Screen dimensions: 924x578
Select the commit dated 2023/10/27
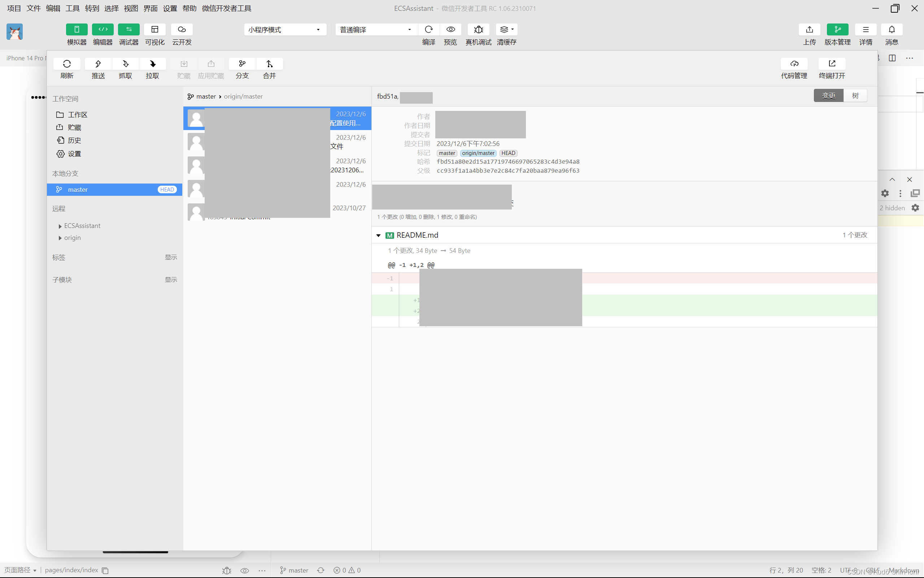[277, 212]
